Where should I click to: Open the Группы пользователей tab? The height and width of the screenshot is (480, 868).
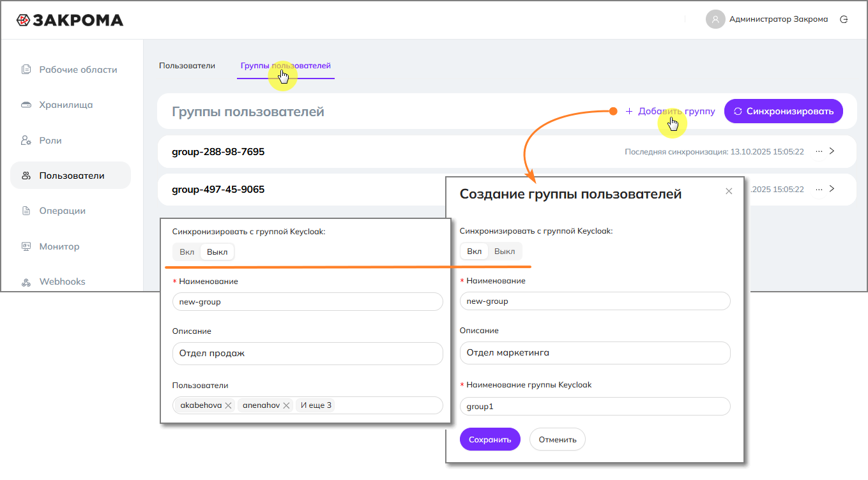(x=286, y=66)
